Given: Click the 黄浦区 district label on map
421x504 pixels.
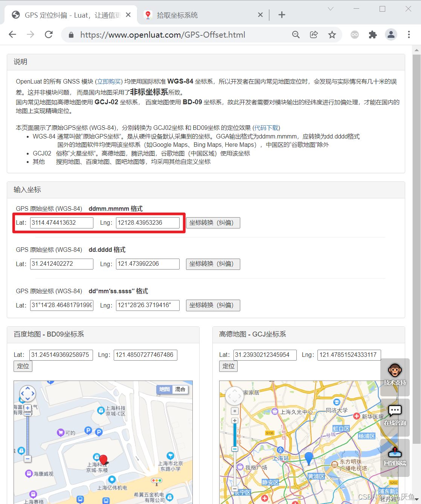Looking at the screenshot, I should coord(316,476).
